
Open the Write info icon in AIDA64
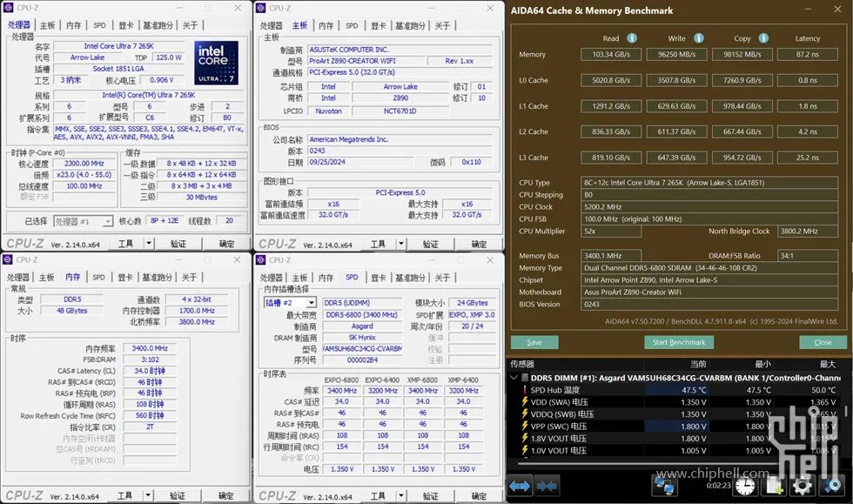point(698,38)
